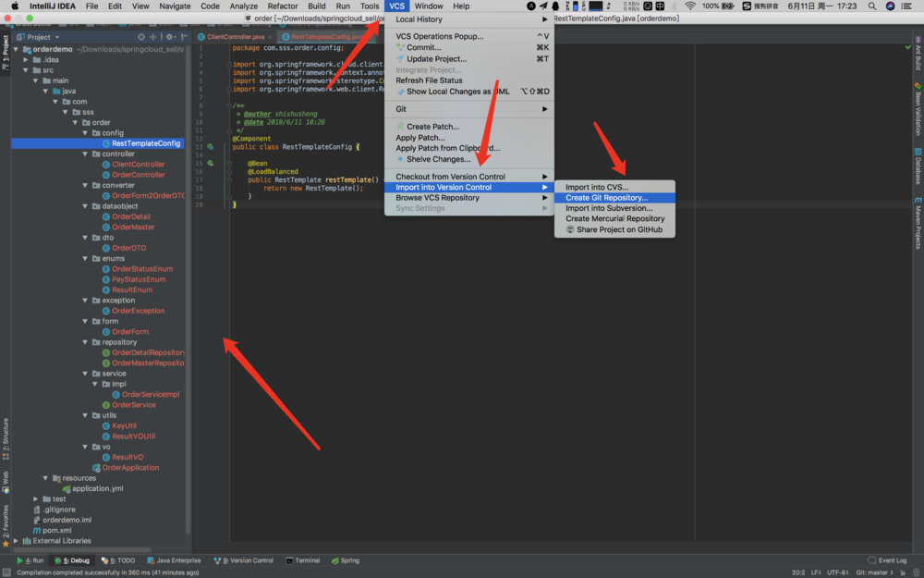The image size is (924, 578).
Task: Select pom.xml file in project tree
Action: pos(52,530)
